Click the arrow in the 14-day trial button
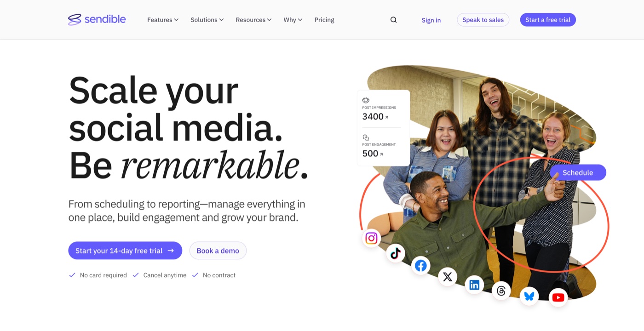Screen dimensions: 644x331 coord(171,251)
